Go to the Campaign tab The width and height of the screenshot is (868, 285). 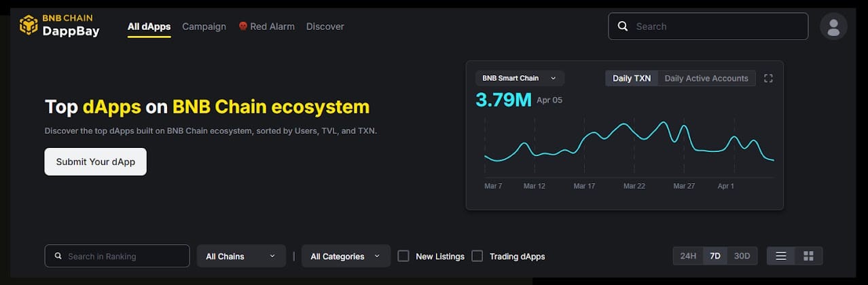click(204, 26)
